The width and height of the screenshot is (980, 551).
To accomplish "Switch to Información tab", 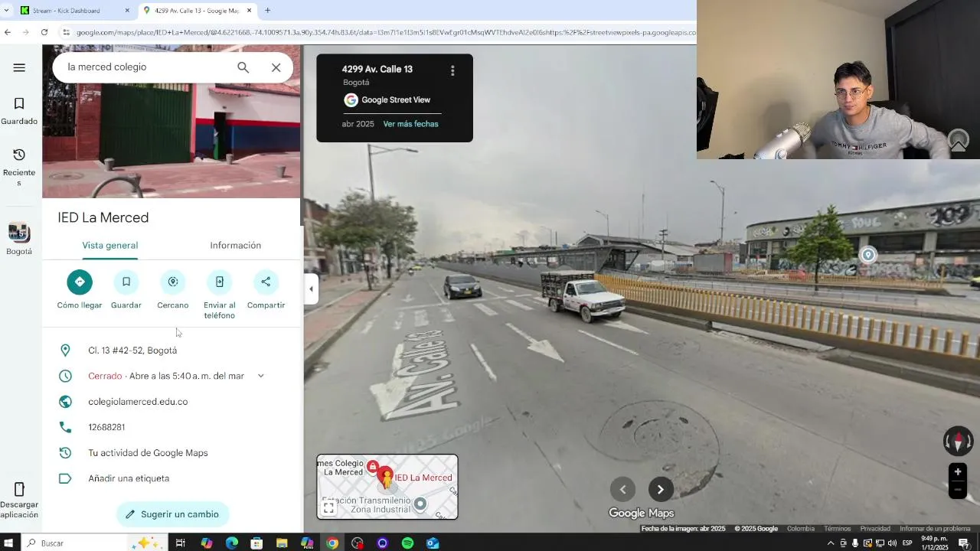I will click(236, 246).
